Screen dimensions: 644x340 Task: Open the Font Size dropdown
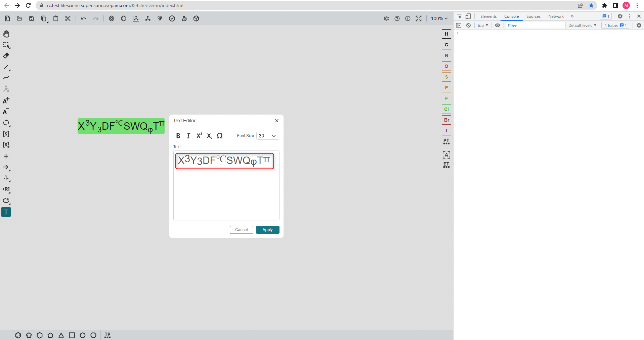267,136
